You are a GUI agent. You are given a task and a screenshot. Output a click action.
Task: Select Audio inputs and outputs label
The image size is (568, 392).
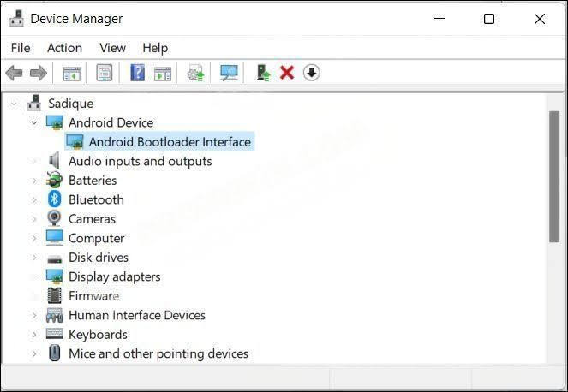click(141, 161)
